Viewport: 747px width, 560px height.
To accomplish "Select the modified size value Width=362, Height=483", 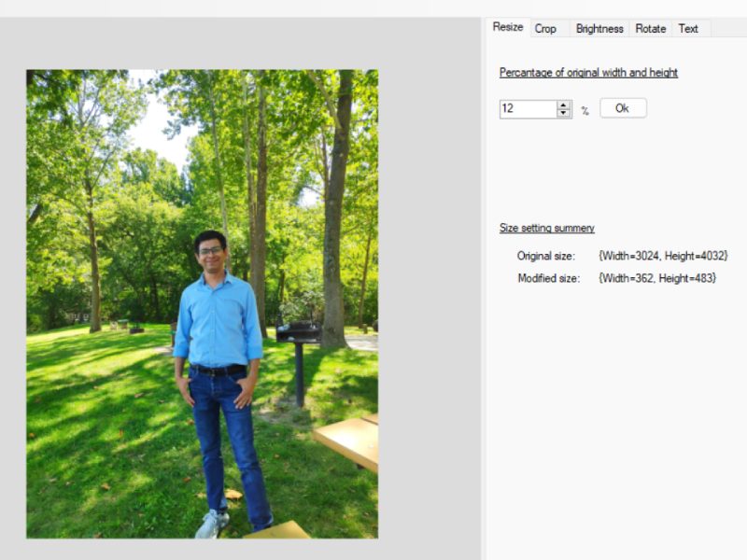I will tap(656, 278).
